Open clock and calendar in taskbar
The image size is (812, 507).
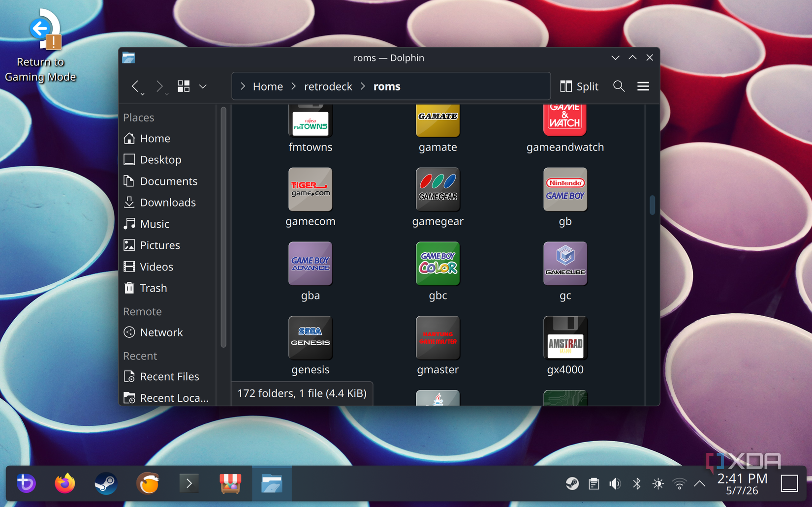pos(742,484)
